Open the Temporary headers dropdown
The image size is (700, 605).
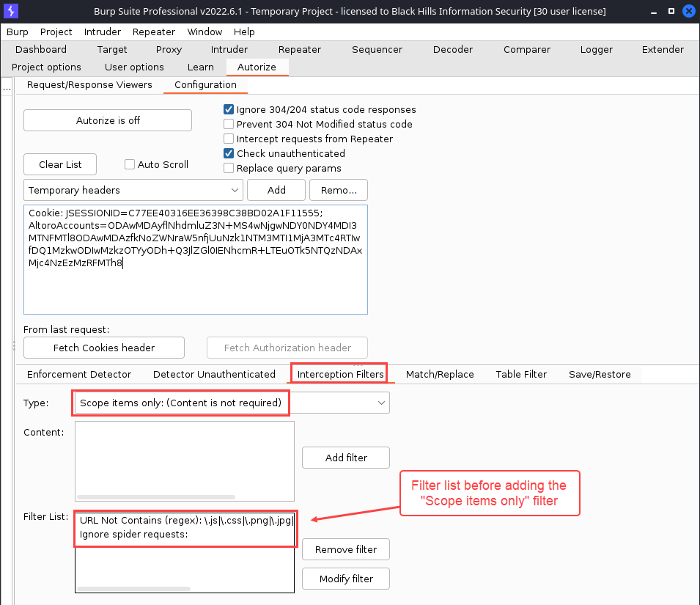coord(133,191)
